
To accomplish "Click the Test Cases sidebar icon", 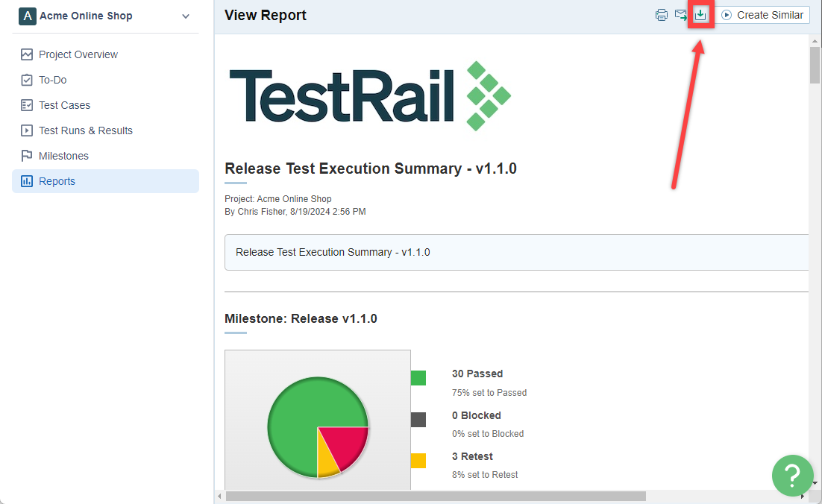I will tap(27, 105).
